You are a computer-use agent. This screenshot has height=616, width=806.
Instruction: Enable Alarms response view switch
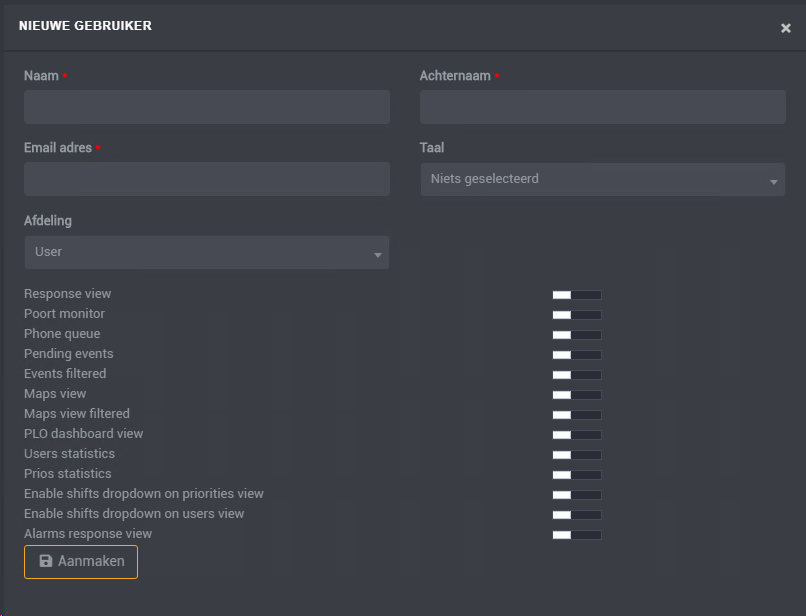click(x=577, y=535)
